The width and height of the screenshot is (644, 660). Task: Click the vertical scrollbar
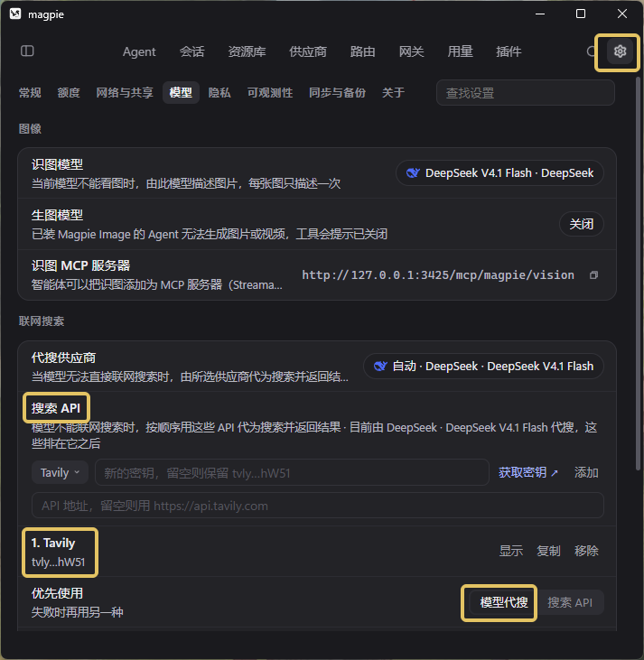point(638,274)
